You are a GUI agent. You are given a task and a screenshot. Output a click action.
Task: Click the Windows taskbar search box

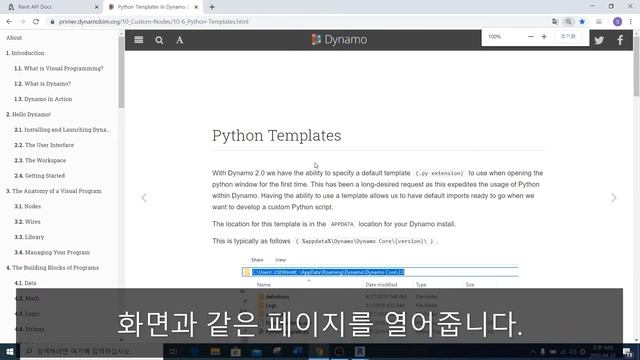tap(91, 351)
